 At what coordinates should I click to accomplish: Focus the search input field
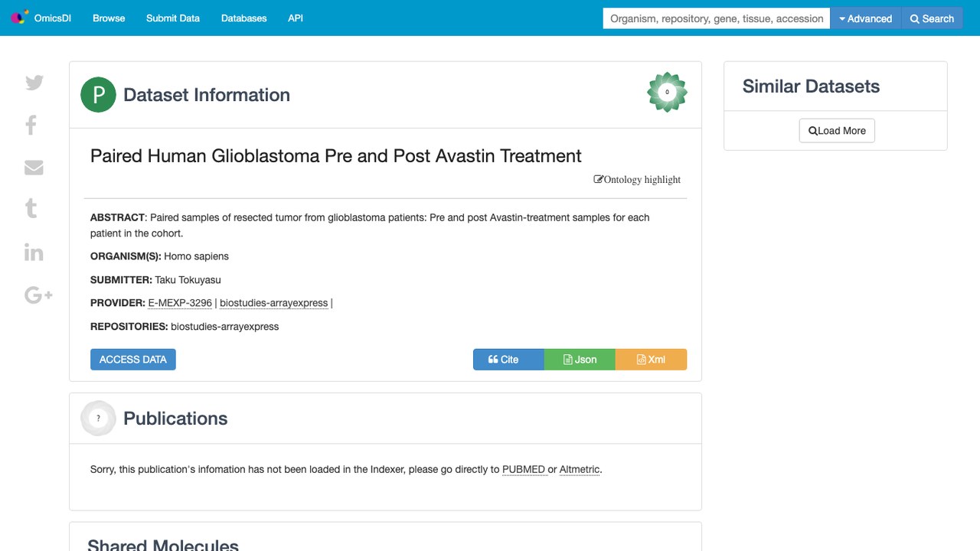click(717, 18)
